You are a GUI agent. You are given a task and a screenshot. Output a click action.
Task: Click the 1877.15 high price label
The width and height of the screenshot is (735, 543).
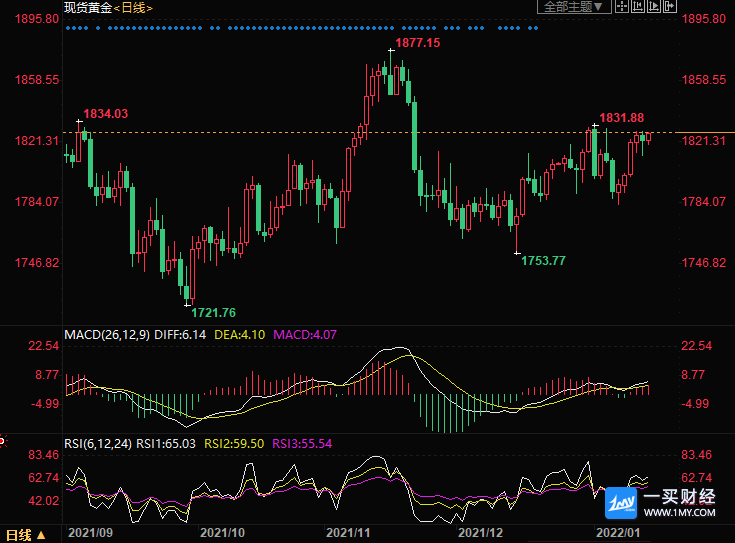click(418, 43)
